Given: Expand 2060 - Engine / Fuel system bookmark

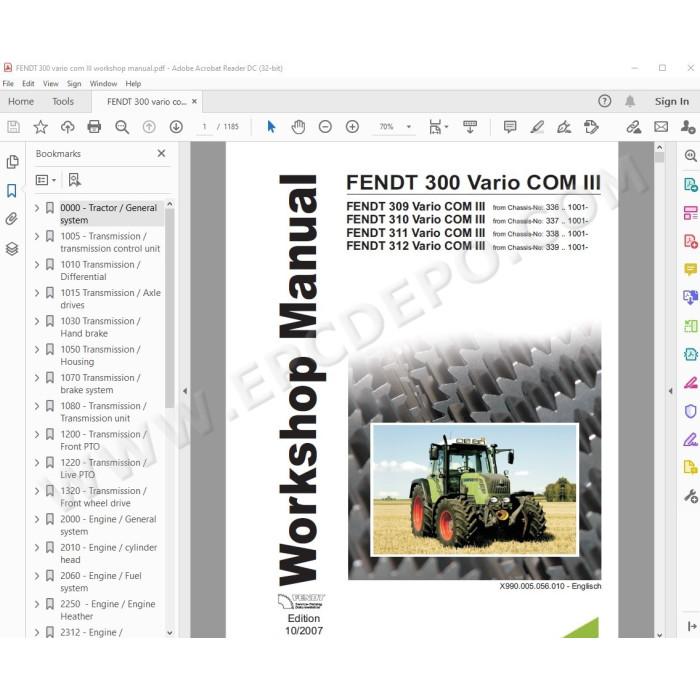Looking at the screenshot, I should click(37, 576).
